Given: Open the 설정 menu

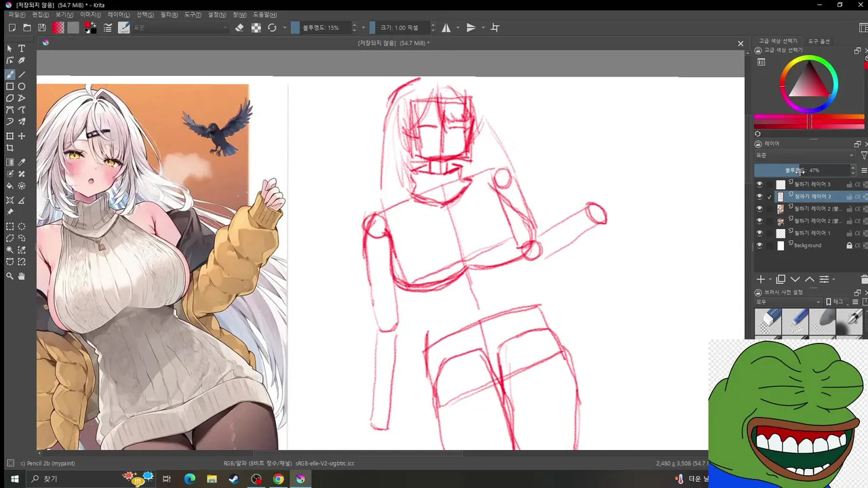Looking at the screenshot, I should [x=217, y=14].
